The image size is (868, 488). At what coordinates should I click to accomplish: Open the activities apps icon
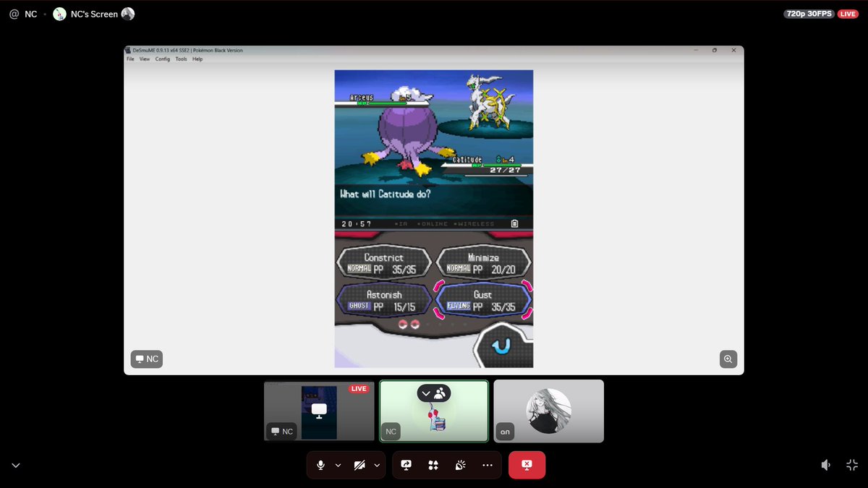433,465
